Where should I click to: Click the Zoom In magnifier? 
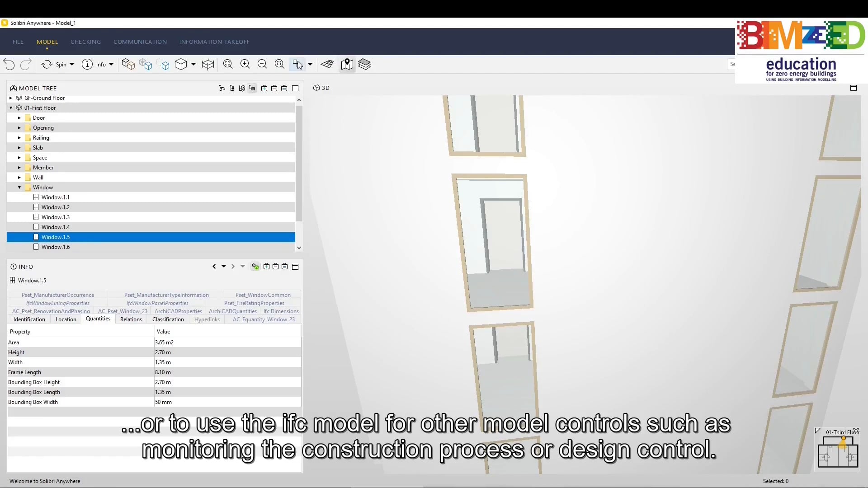pyautogui.click(x=245, y=64)
